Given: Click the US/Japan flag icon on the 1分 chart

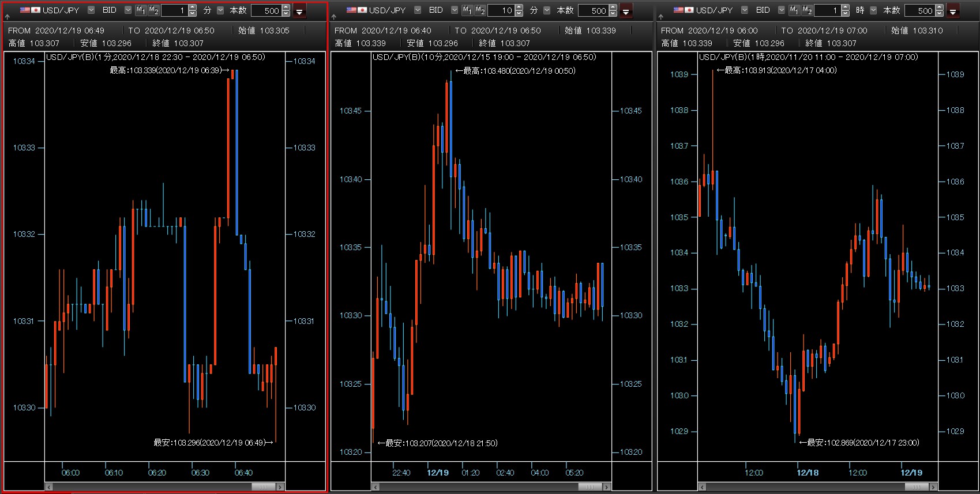Looking at the screenshot, I should pyautogui.click(x=30, y=10).
